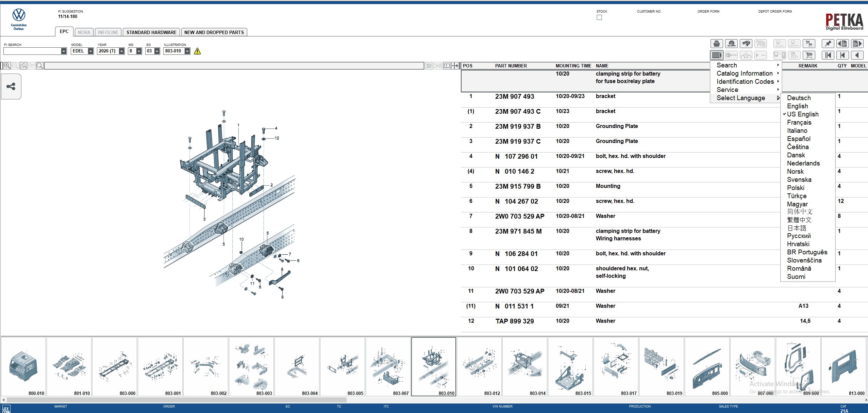Go to next page document icon

857,44
